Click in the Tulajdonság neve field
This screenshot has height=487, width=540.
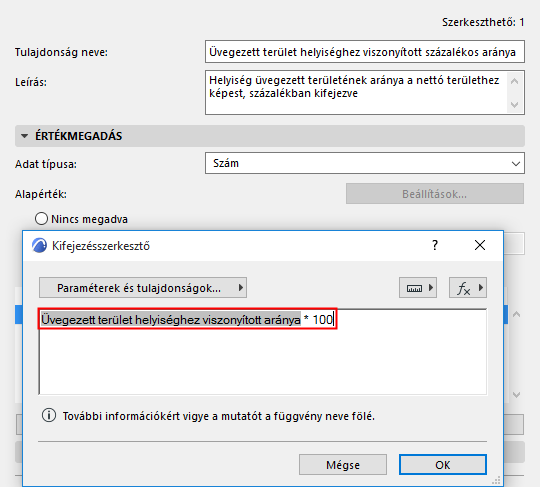(365, 52)
